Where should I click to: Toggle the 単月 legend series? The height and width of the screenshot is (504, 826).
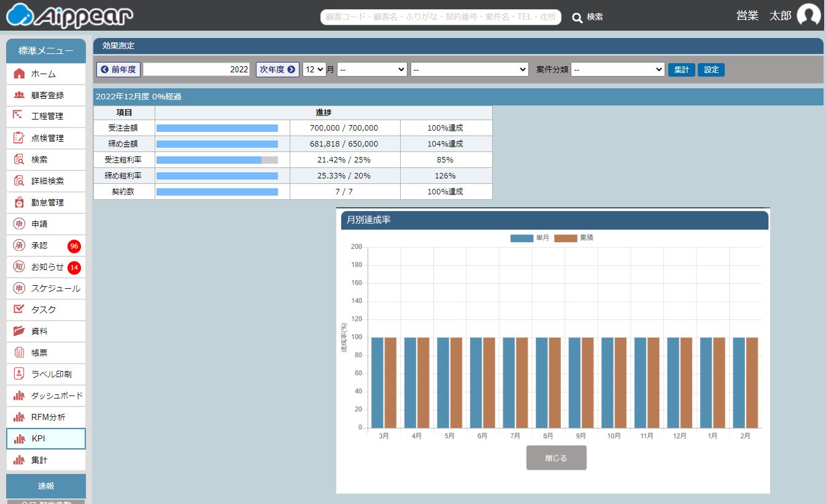(522, 238)
